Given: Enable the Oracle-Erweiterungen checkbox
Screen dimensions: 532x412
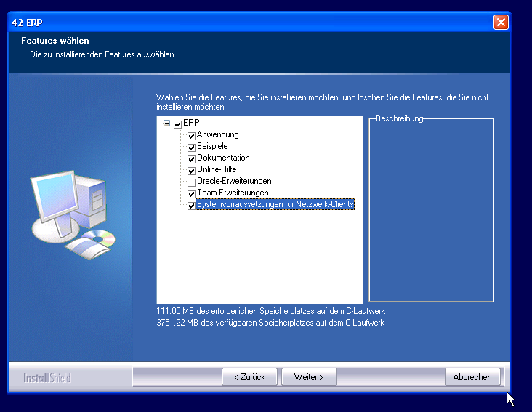Looking at the screenshot, I should [191, 182].
